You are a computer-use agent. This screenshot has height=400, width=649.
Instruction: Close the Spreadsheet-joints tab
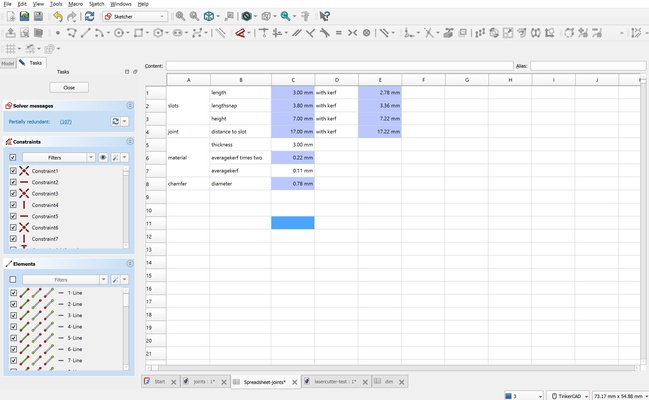(294, 382)
